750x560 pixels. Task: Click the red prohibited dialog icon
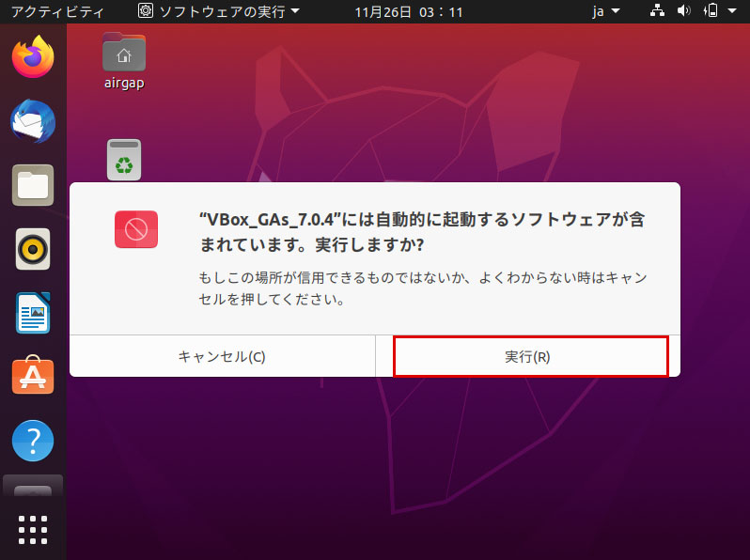136,229
